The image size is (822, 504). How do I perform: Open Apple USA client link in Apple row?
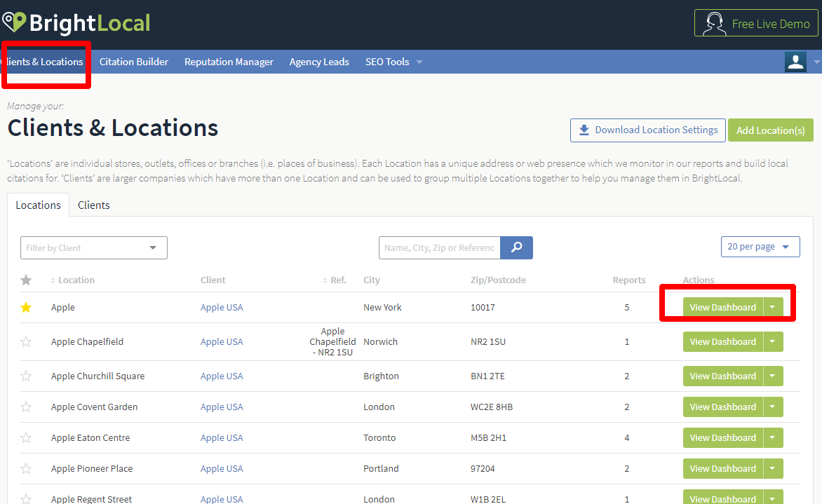click(222, 308)
